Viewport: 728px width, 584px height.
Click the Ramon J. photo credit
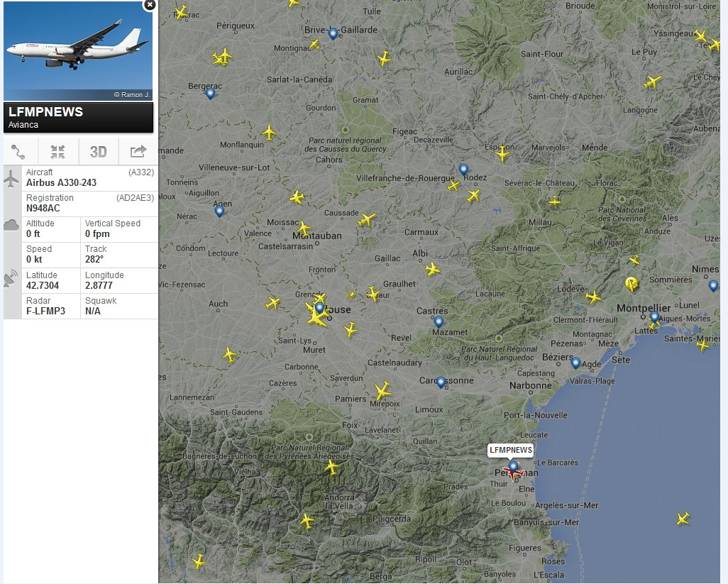click(132, 94)
